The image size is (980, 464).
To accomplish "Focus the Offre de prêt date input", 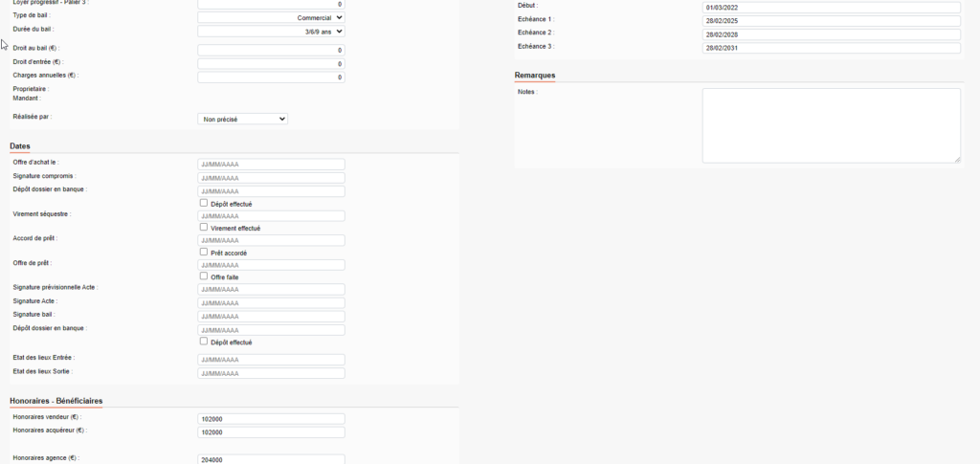I will tap(271, 265).
